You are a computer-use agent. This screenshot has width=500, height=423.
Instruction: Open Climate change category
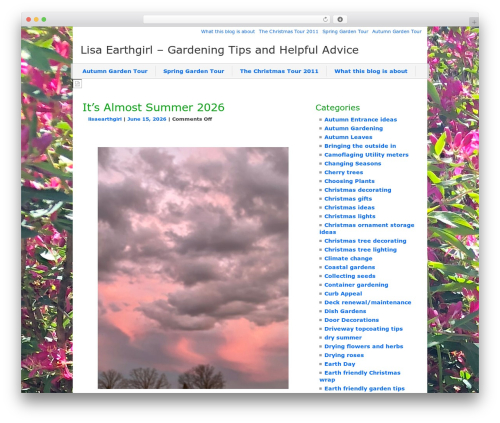[348, 258]
